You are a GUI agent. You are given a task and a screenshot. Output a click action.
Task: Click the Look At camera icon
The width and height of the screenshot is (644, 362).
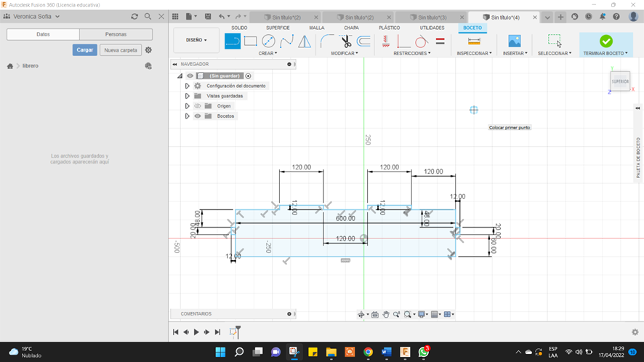pyautogui.click(x=375, y=314)
